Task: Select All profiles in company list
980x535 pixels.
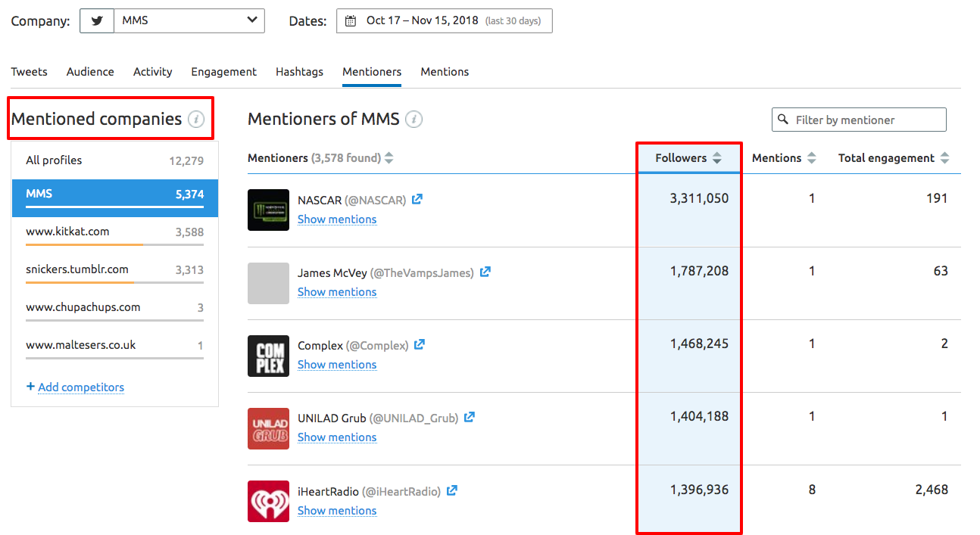Action: [x=115, y=160]
